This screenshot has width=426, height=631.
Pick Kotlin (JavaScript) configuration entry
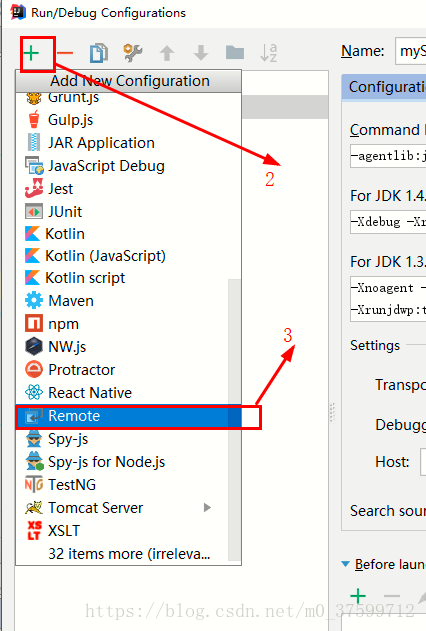point(128,256)
